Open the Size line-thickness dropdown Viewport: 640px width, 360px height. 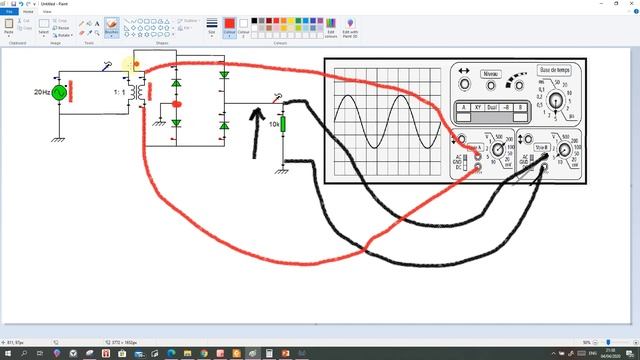(212, 28)
